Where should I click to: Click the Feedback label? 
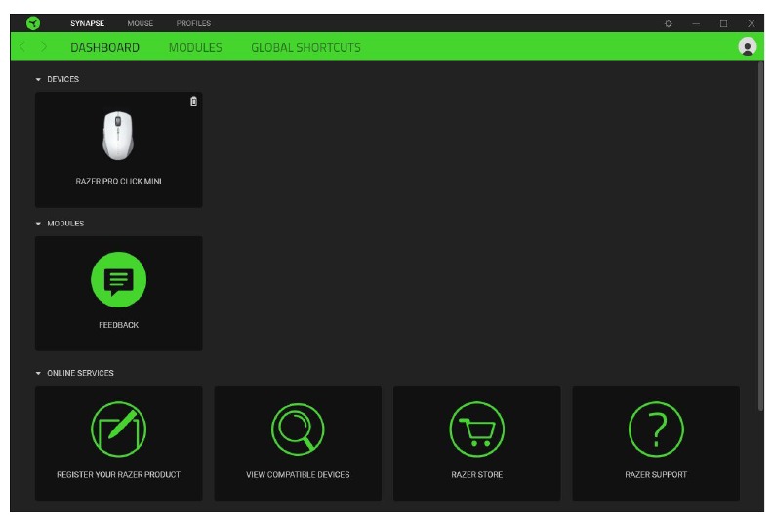(118, 325)
